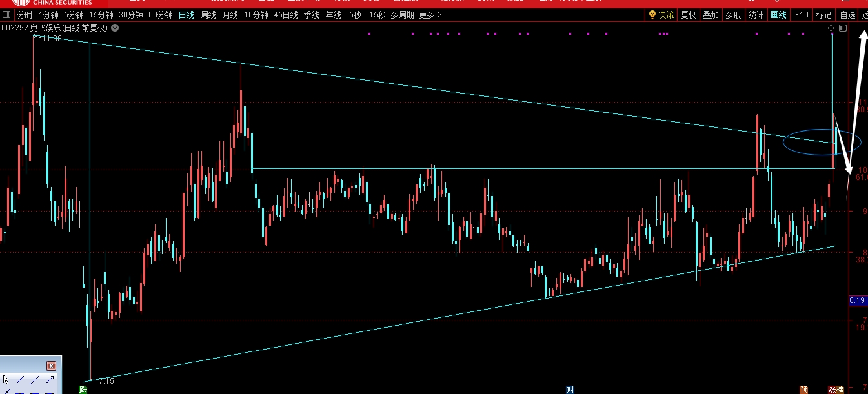Close the drawing tools palette
The image size is (868, 394).
[52, 366]
